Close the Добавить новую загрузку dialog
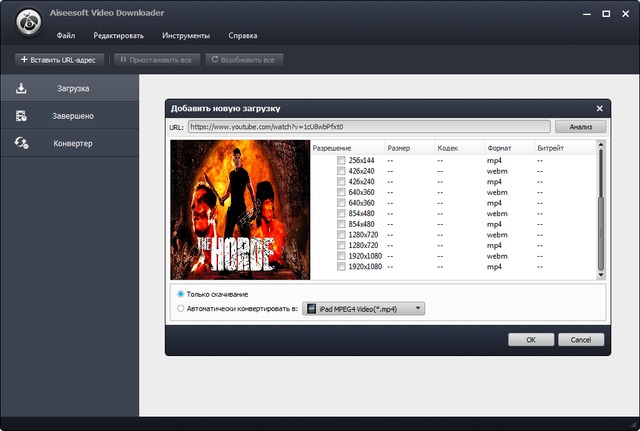 pos(599,108)
